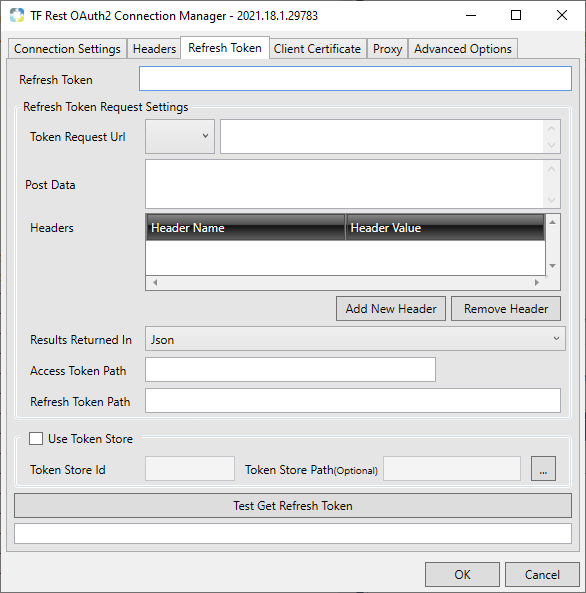Click the Refresh Token Path field
This screenshot has width=586, height=593.
353,401
